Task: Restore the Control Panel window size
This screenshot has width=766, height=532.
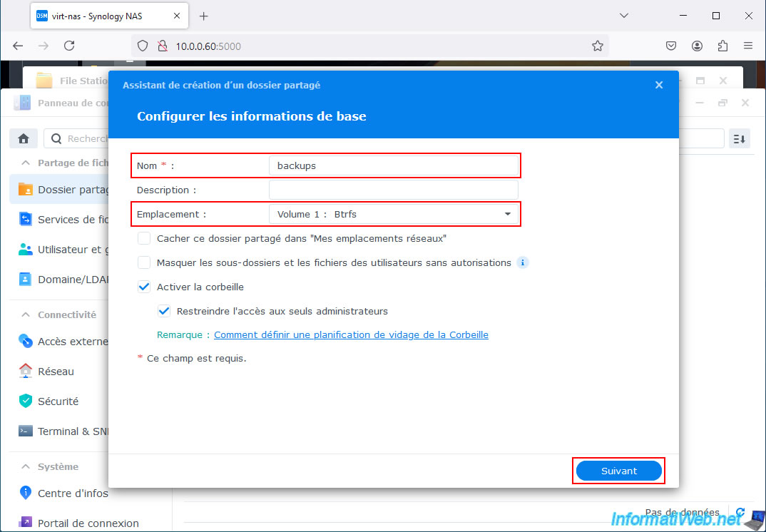Action: point(722,103)
